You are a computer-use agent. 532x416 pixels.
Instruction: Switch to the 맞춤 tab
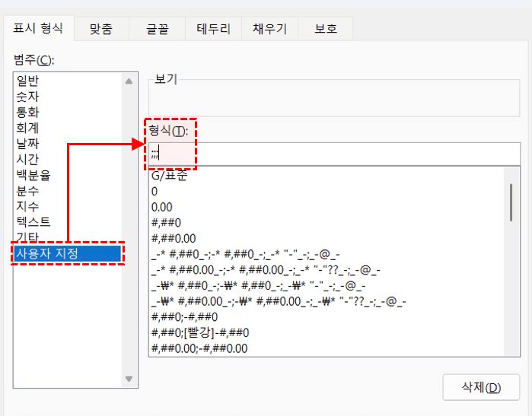(101, 30)
